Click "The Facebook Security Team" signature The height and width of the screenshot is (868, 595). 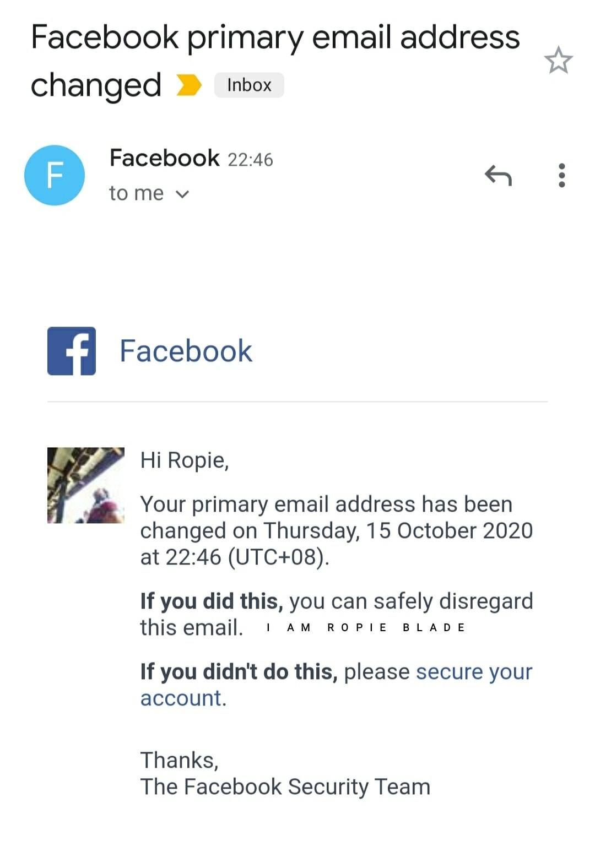[x=285, y=786]
